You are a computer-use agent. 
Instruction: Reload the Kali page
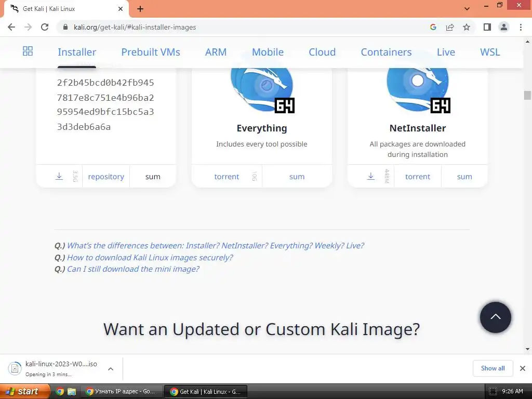tap(45, 27)
